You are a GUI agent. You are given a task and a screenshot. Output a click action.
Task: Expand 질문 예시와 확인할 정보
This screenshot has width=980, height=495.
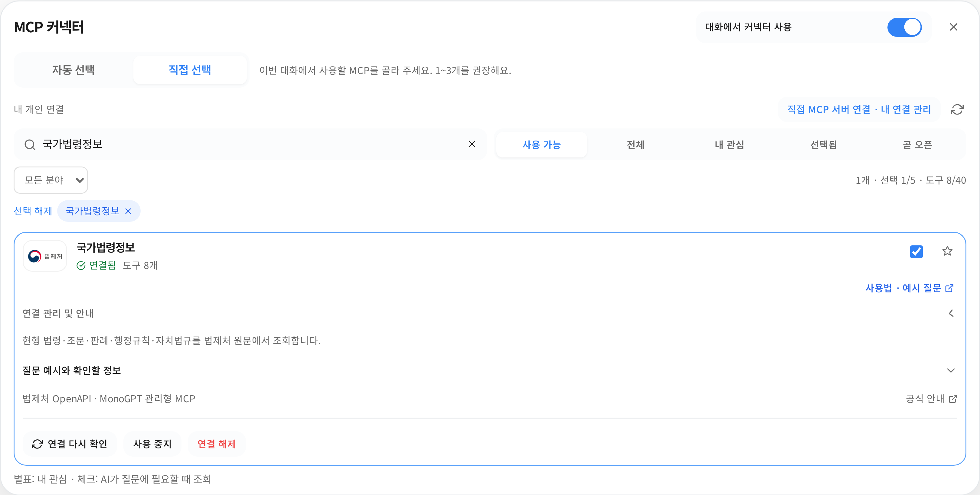[x=951, y=370]
